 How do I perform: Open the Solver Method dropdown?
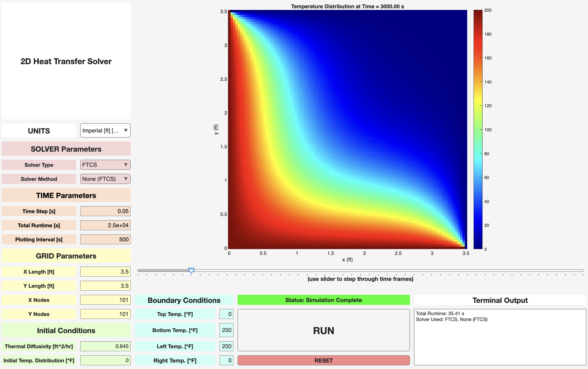pyautogui.click(x=105, y=179)
